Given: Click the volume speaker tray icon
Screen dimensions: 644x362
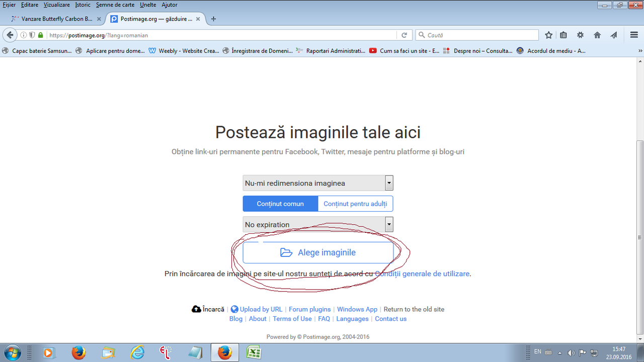Looking at the screenshot, I should coord(571,352).
